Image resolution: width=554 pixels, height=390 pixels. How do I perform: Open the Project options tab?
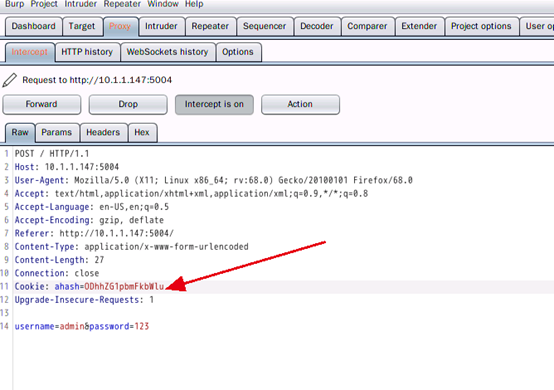tap(481, 26)
